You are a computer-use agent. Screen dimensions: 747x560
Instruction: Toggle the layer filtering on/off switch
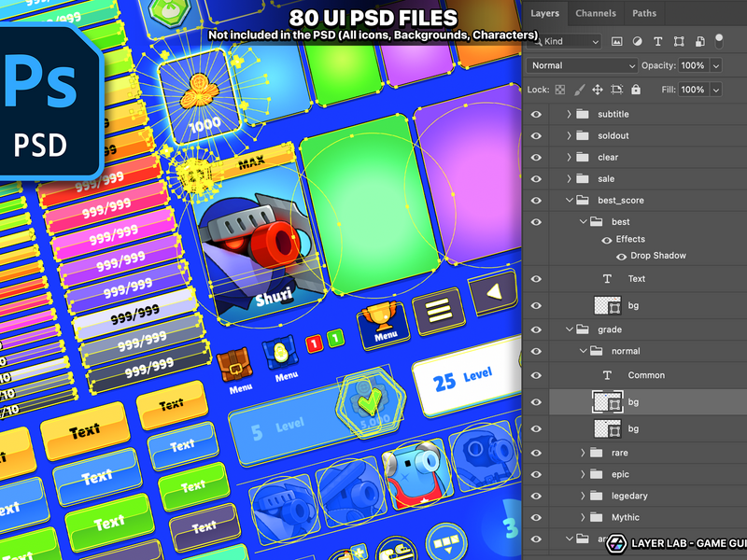point(719,41)
